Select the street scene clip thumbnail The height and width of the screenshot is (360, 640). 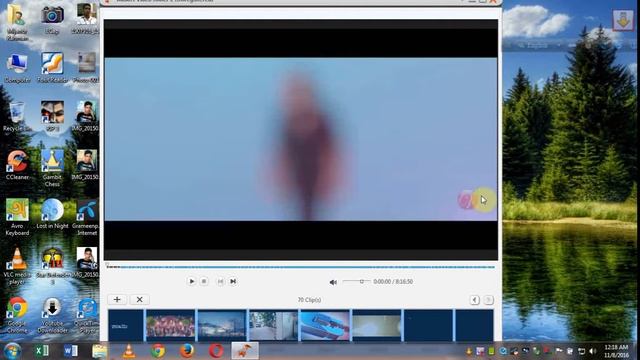[x=273, y=325]
